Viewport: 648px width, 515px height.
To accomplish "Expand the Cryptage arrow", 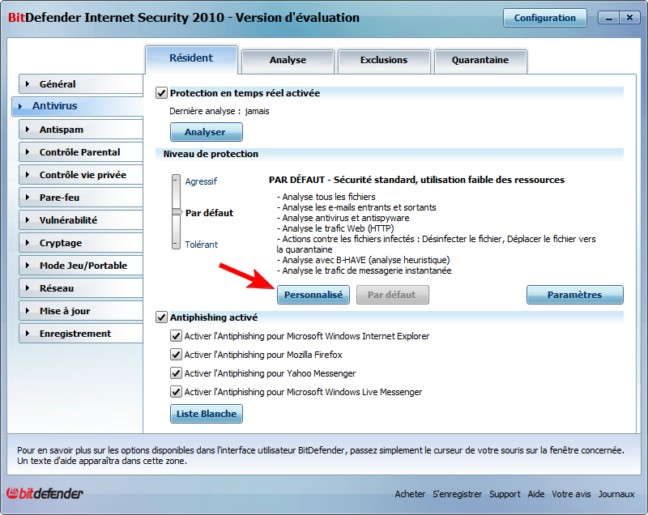I will 27,243.
